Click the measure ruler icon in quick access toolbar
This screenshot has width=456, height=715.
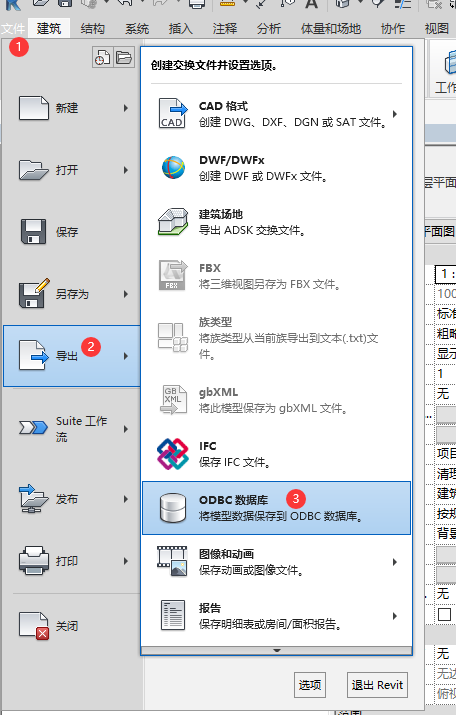[x=227, y=4]
